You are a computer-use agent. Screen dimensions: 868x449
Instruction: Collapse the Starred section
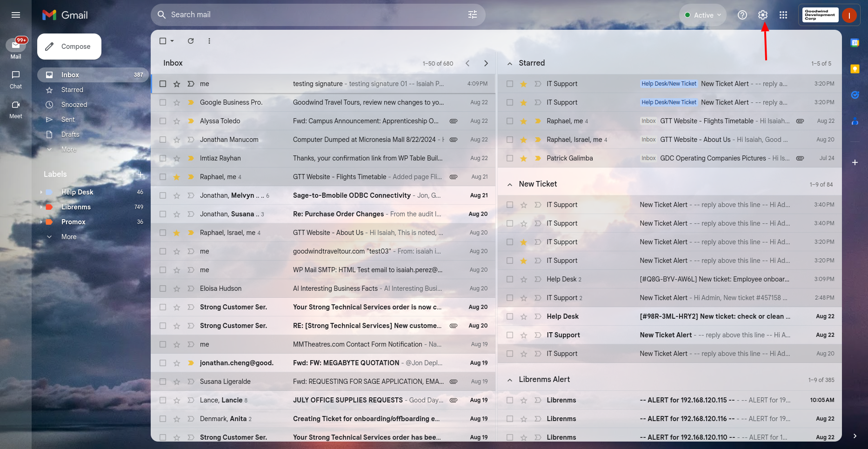(x=510, y=63)
